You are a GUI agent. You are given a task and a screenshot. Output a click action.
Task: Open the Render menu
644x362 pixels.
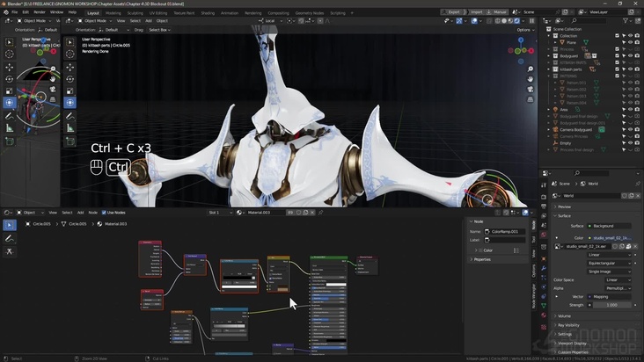pos(40,12)
